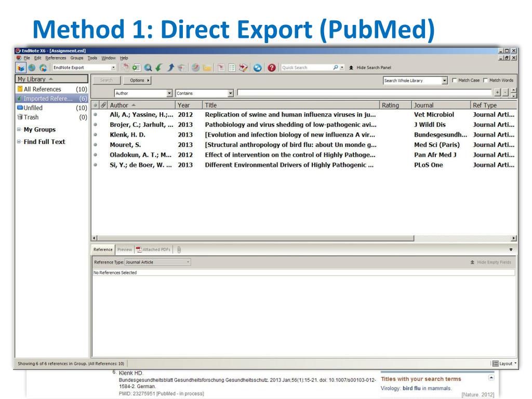Screen dimensions: 532x399
Task: Open the File menu
Action: pos(27,58)
